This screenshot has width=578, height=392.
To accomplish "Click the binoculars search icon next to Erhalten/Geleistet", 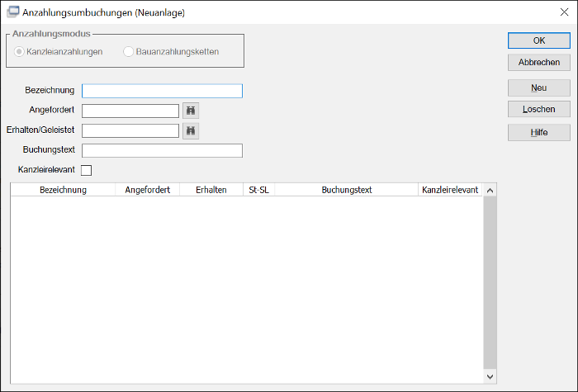I will pyautogui.click(x=191, y=130).
